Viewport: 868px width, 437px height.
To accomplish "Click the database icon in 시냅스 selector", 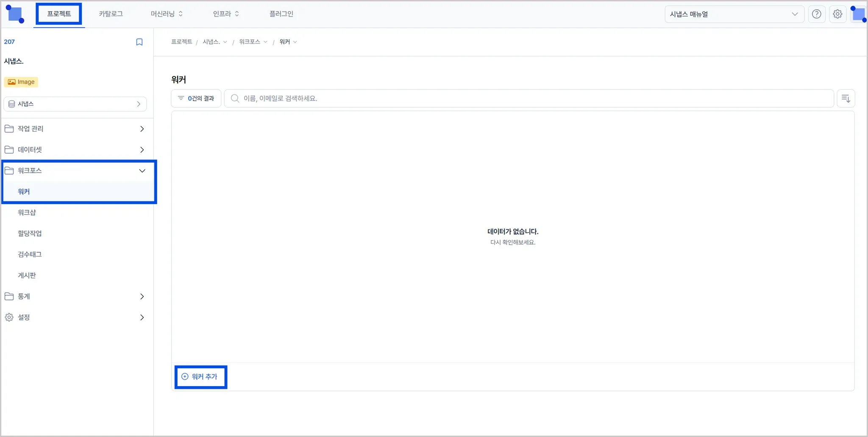I will (x=12, y=104).
